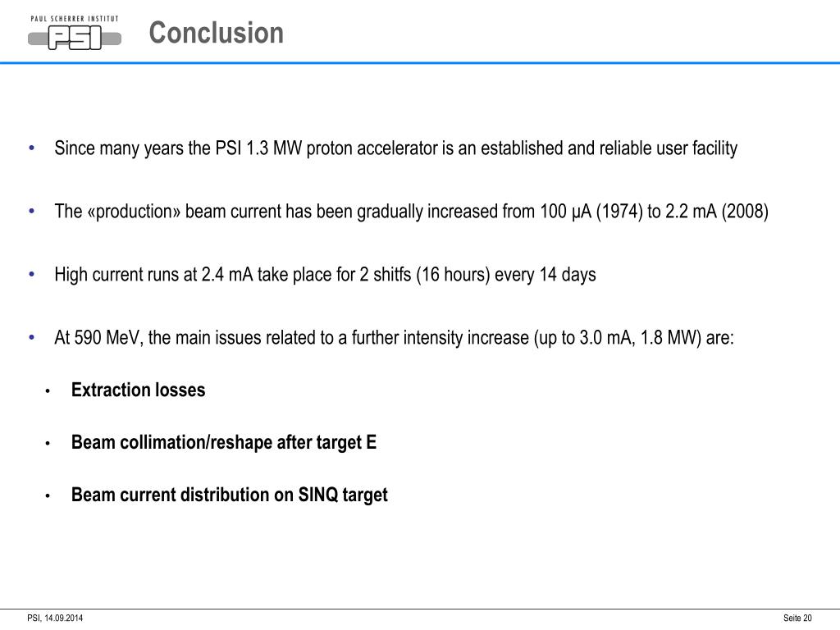The height and width of the screenshot is (630, 840).
Task: Click the first bullet about PSI 1.3 MW accelerator
Action: point(396,148)
